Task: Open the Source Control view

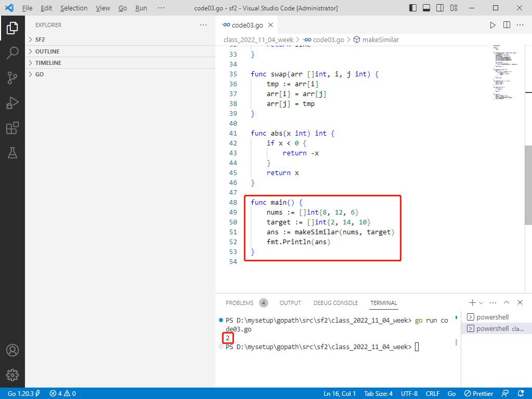Action: pos(12,77)
